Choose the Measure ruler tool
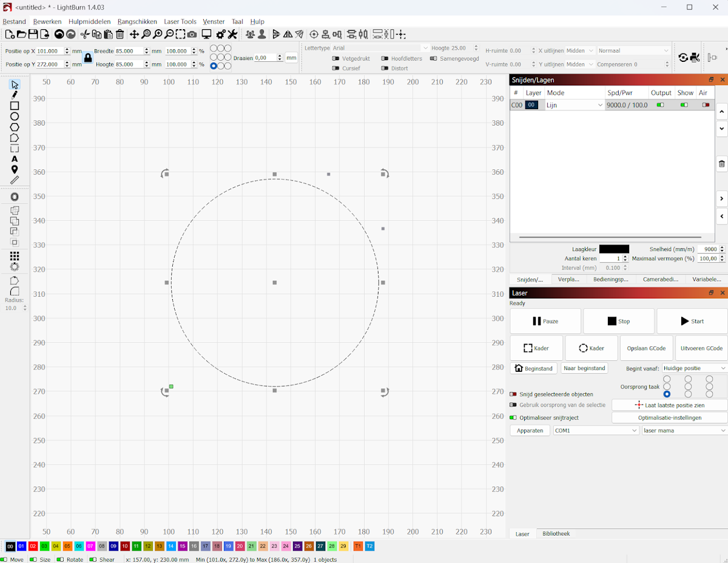 point(15,180)
